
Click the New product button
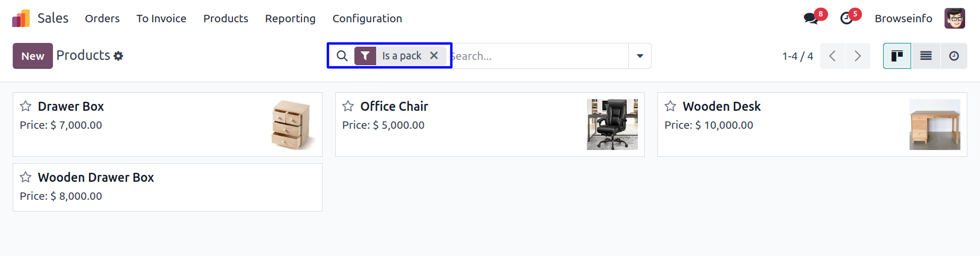(33, 56)
